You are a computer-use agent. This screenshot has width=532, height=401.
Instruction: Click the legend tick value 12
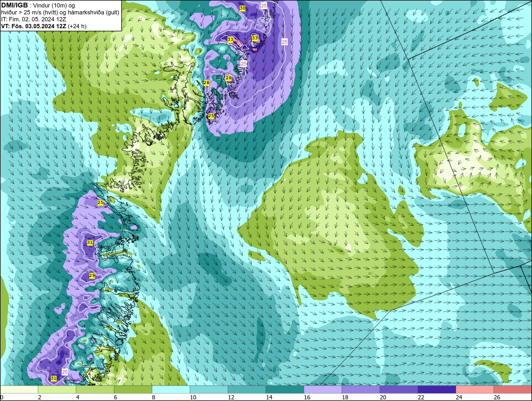pyautogui.click(x=231, y=397)
